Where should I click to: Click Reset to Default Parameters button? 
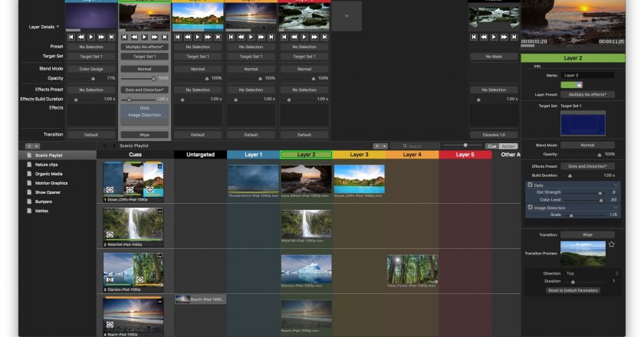(573, 290)
